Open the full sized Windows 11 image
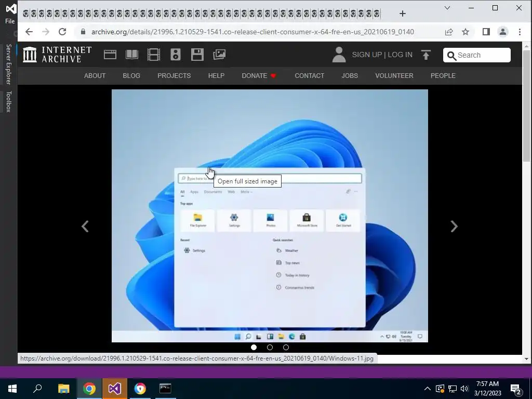Viewport: 532px width, 399px height. click(x=270, y=216)
